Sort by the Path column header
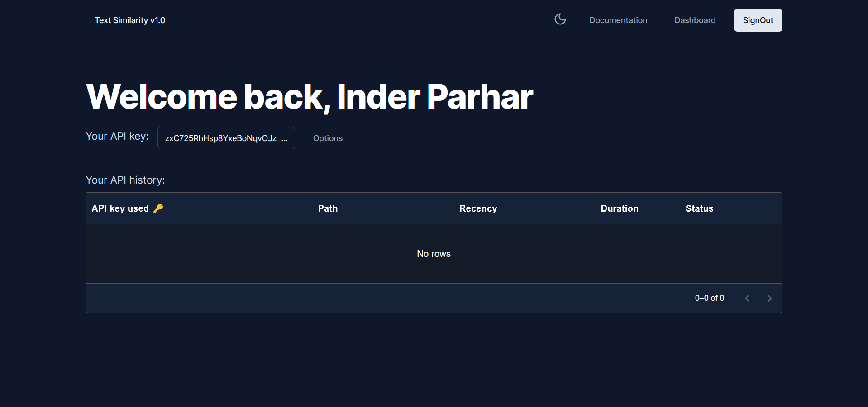The image size is (868, 407). pos(328,208)
